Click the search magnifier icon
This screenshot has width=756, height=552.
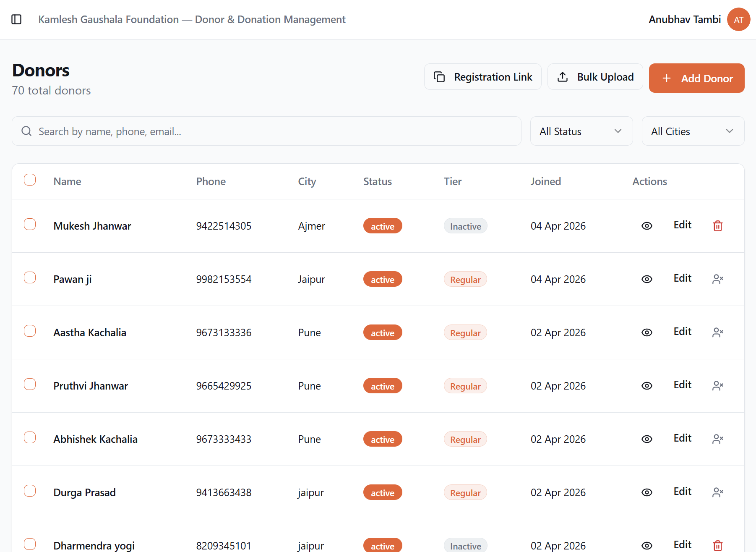tap(26, 131)
